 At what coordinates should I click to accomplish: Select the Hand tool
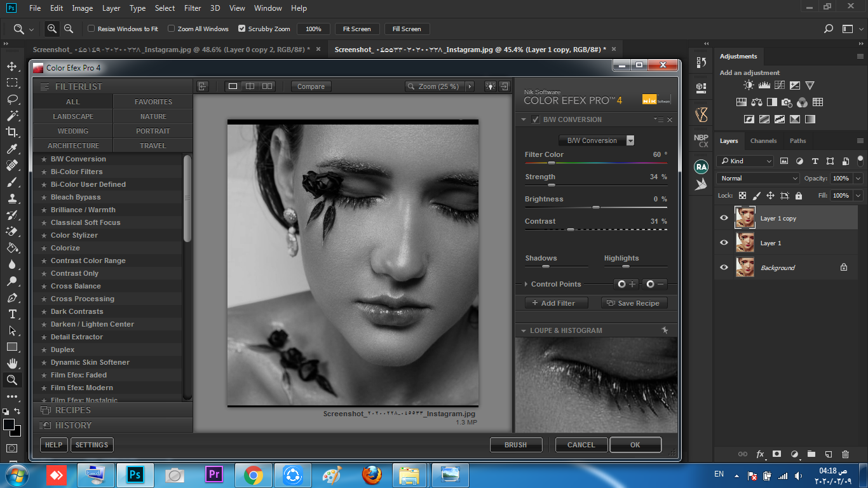[x=12, y=363]
